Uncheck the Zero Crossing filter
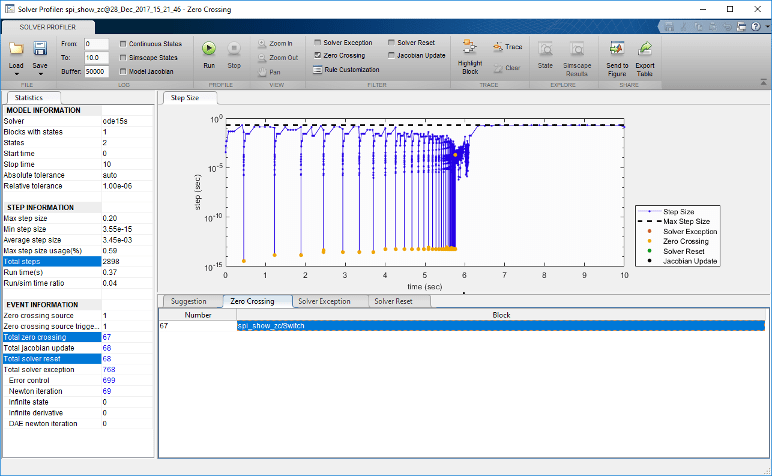772x476 pixels. [x=317, y=57]
